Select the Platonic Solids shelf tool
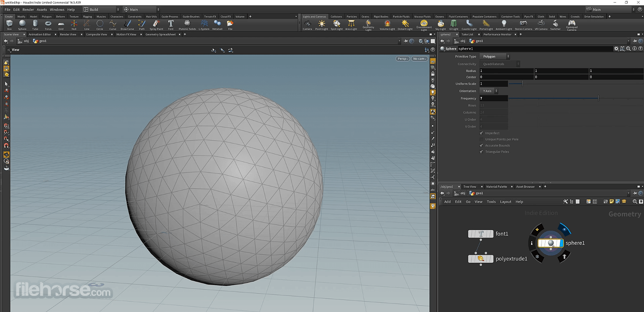The image size is (644, 312). click(187, 25)
